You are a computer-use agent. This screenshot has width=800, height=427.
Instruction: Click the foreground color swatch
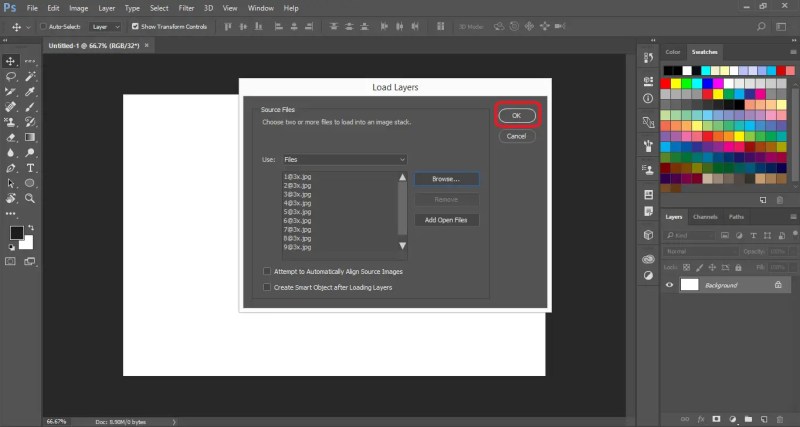pyautogui.click(x=16, y=233)
